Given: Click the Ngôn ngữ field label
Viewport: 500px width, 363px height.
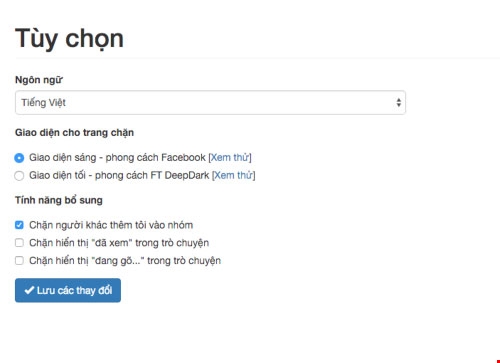Looking at the screenshot, I should [x=39, y=80].
